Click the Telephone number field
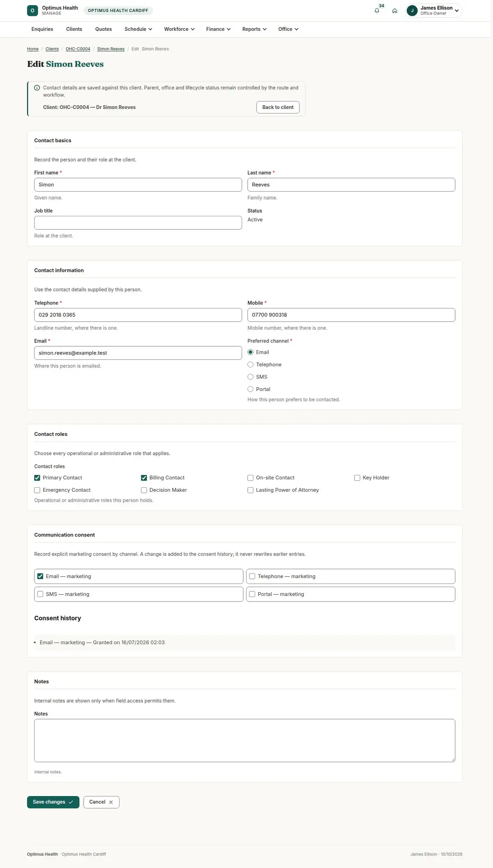The width and height of the screenshot is (493, 868). (x=138, y=315)
